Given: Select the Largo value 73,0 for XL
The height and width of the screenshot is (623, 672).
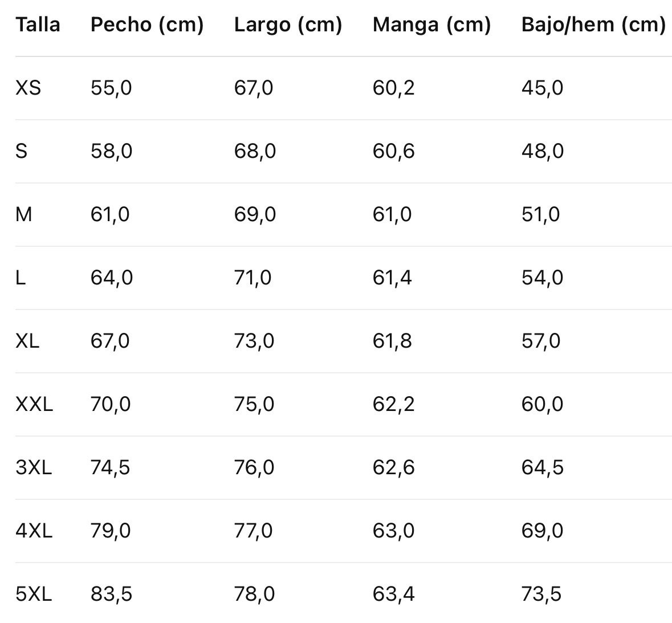Looking at the screenshot, I should (x=254, y=341).
